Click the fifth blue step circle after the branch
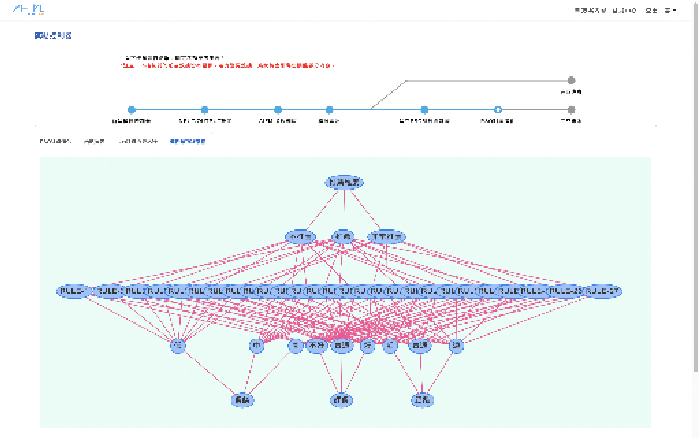The image size is (700, 439). coord(425,109)
